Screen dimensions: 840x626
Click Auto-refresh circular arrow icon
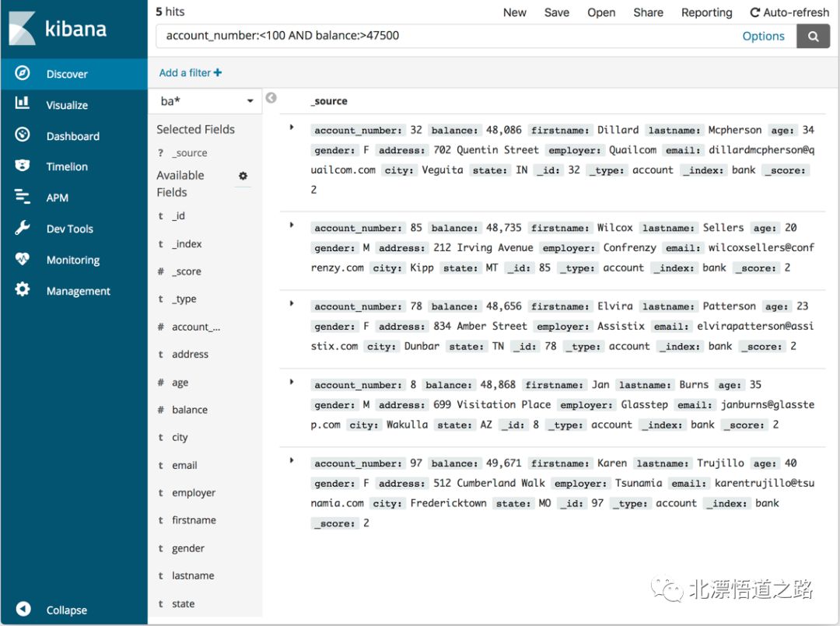click(x=754, y=12)
